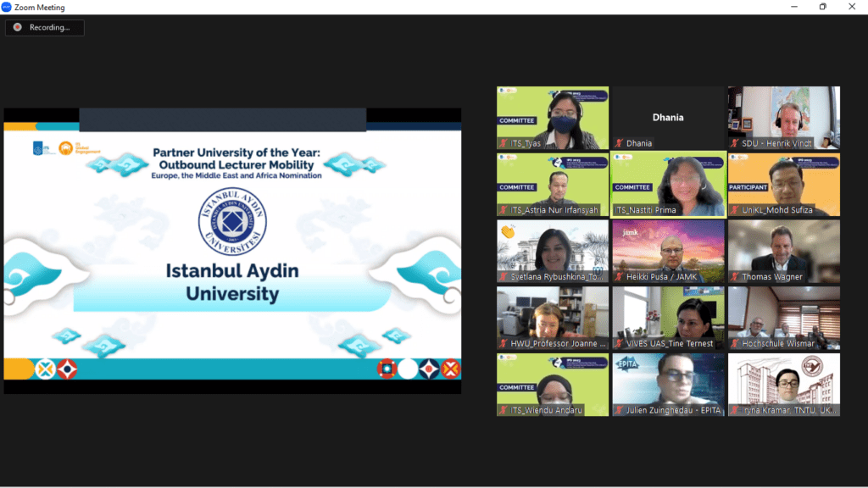Screen dimensions: 868x488
Task: Click the muted mic icon beside ITS_Tyas
Action: pos(503,143)
